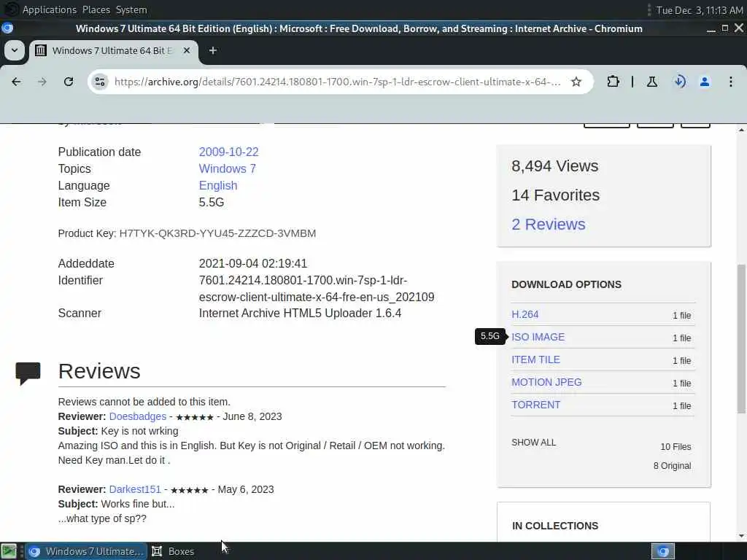Expand the tab search dropdown arrow
The image size is (747, 560).
click(x=15, y=50)
